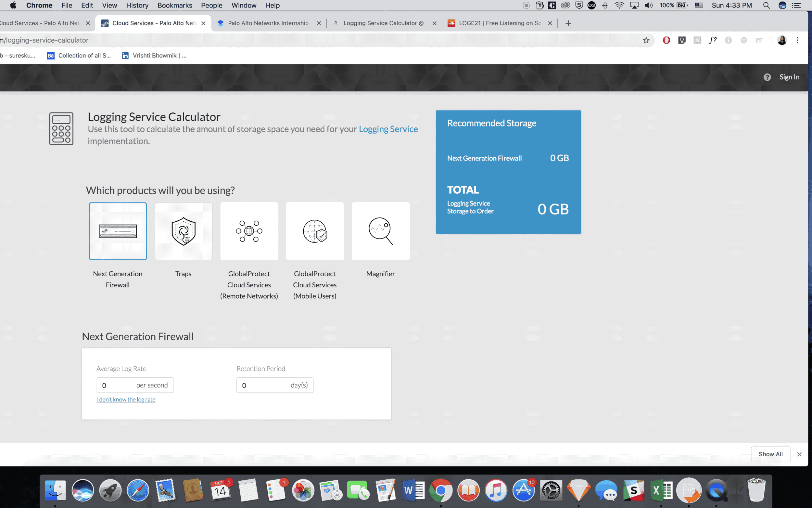
Task: Open the Bookmarks menu
Action: tap(175, 6)
